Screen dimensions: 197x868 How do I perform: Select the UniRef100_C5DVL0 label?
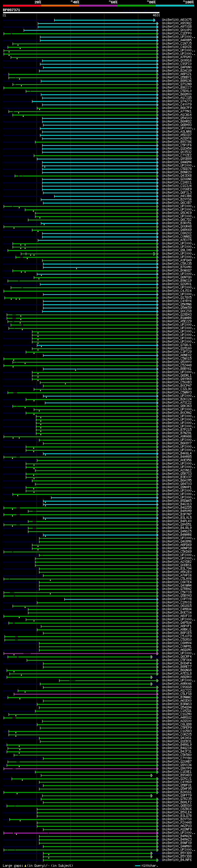[x=177, y=91]
